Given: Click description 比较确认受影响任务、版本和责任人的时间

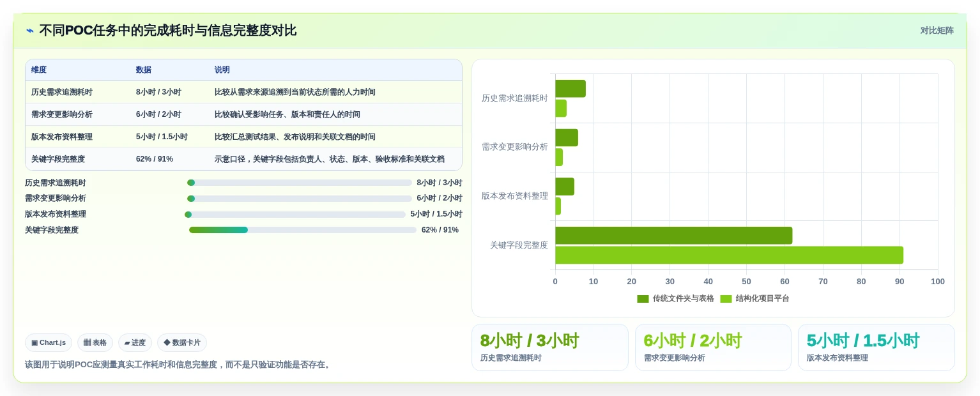Looking at the screenshot, I should (x=287, y=115).
